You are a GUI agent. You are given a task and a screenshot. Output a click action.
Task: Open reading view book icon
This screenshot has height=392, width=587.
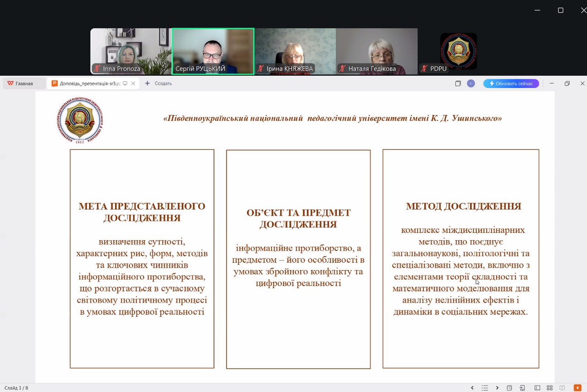point(562,388)
